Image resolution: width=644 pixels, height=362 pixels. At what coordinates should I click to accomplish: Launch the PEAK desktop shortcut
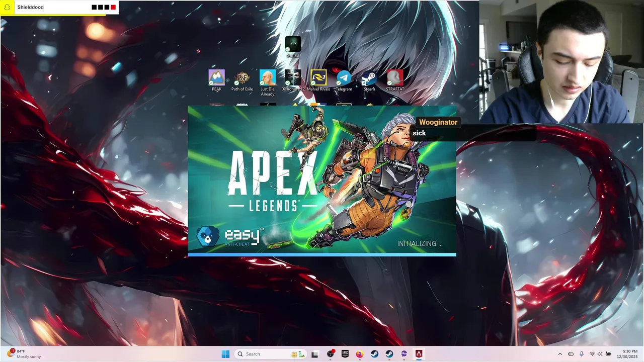click(216, 80)
